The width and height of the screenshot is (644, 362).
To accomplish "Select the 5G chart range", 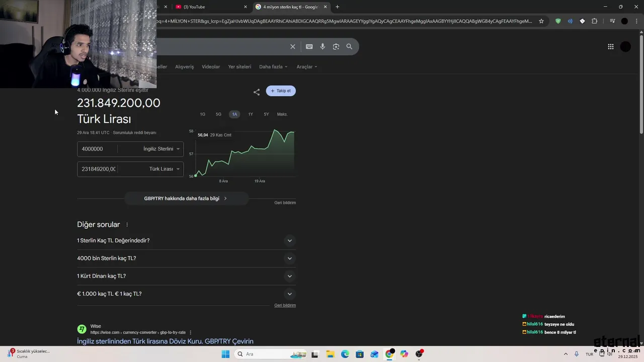I will [x=218, y=114].
